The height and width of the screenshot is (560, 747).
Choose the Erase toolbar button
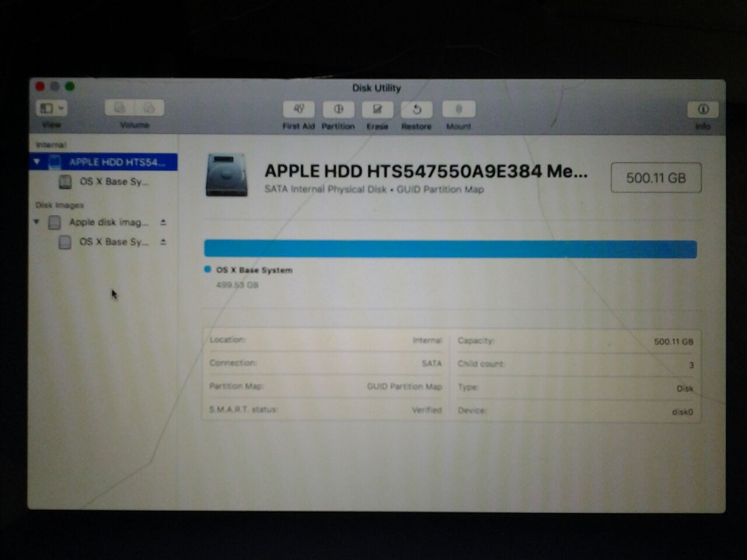[x=378, y=110]
